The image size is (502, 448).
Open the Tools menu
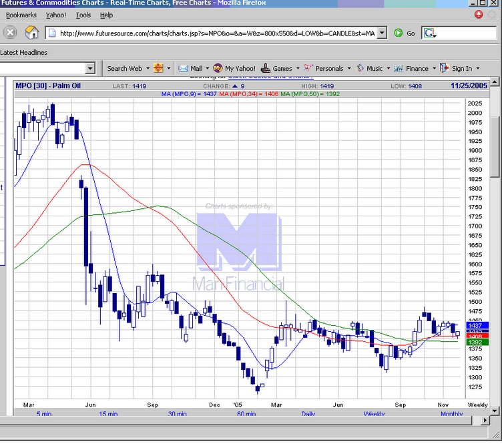tap(83, 15)
